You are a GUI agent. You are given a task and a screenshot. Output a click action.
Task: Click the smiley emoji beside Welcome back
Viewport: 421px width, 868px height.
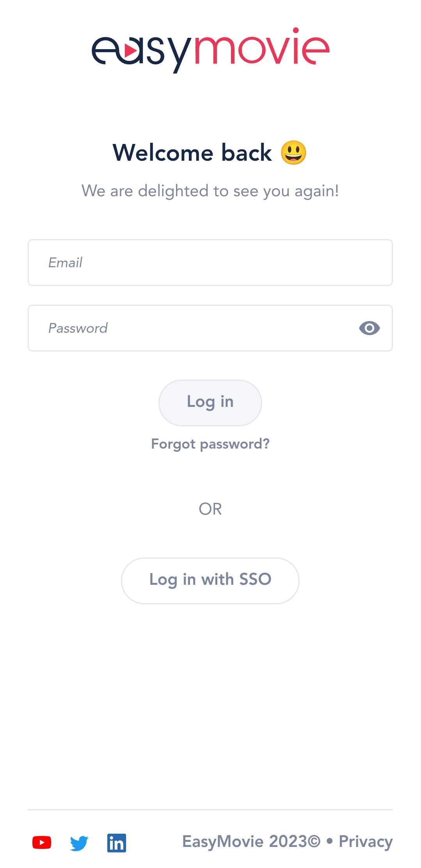(x=293, y=153)
